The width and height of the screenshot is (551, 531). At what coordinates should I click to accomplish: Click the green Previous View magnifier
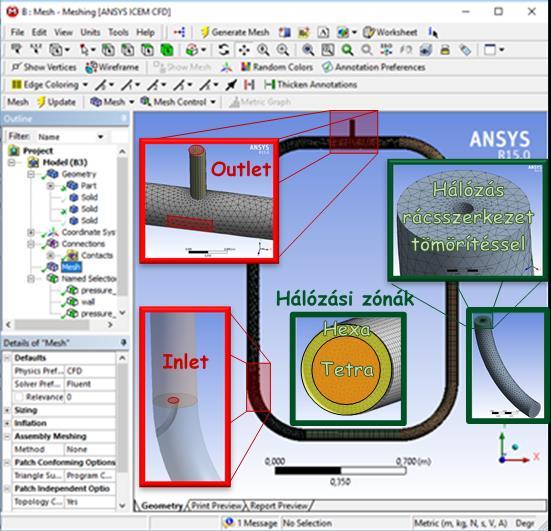point(347,50)
